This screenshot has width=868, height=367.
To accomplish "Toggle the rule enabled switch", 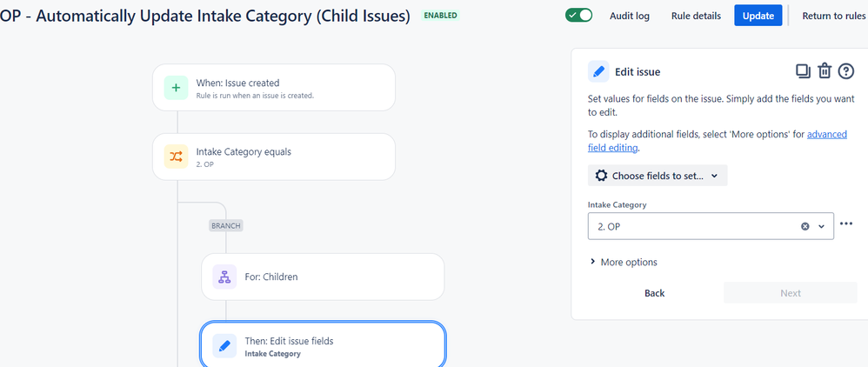I will tap(578, 16).
